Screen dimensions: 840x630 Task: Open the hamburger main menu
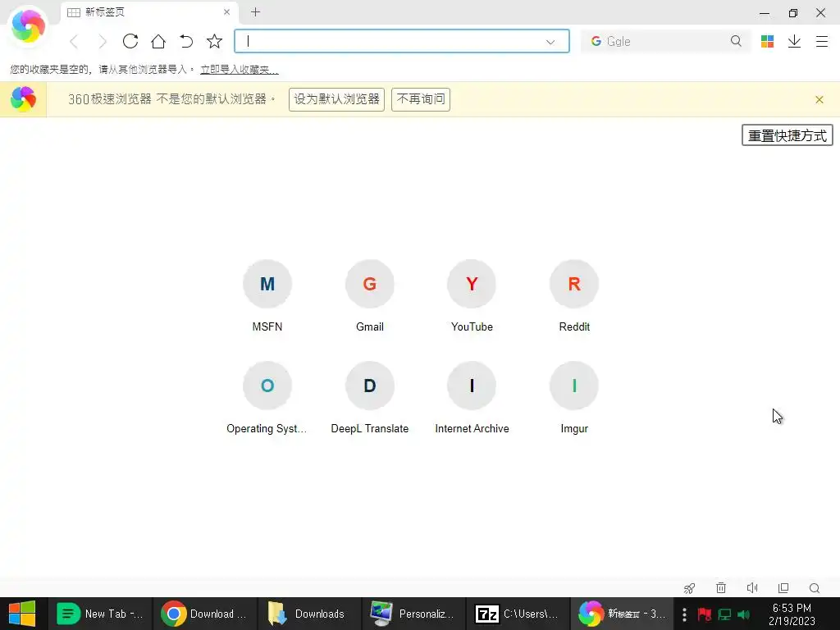(822, 41)
